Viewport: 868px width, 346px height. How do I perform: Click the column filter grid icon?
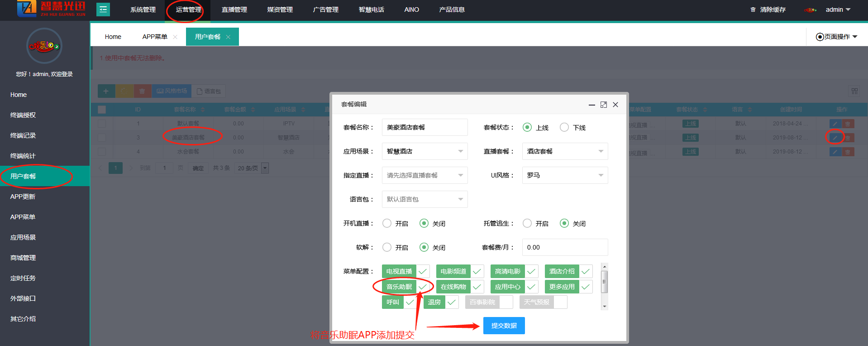[854, 91]
